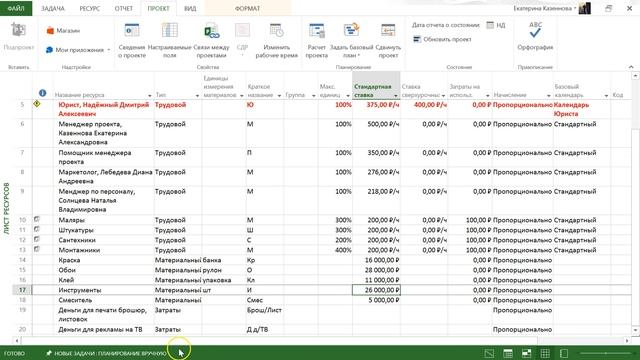Image resolution: width=640 pixels, height=360 pixels.
Task: Click zoom slider in status bar
Action: tap(606, 353)
